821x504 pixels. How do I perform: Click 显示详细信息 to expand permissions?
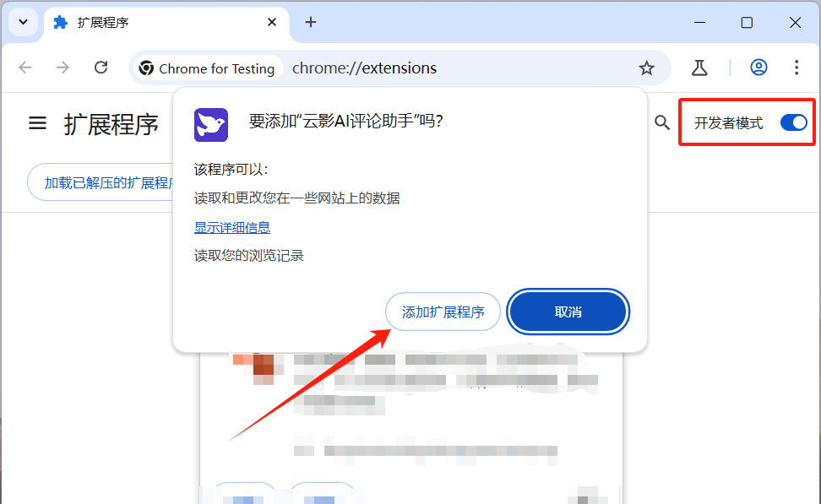click(232, 227)
